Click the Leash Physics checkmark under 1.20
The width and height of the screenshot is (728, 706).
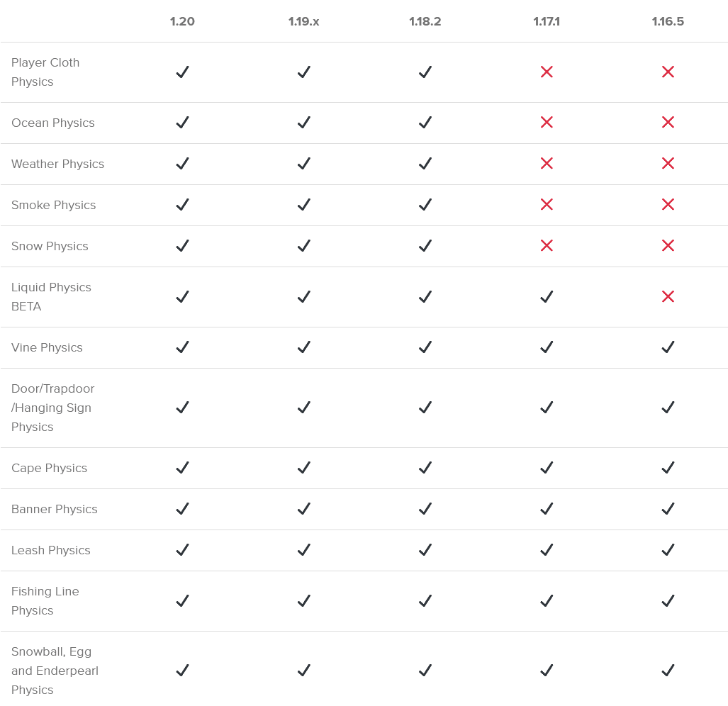(x=182, y=550)
